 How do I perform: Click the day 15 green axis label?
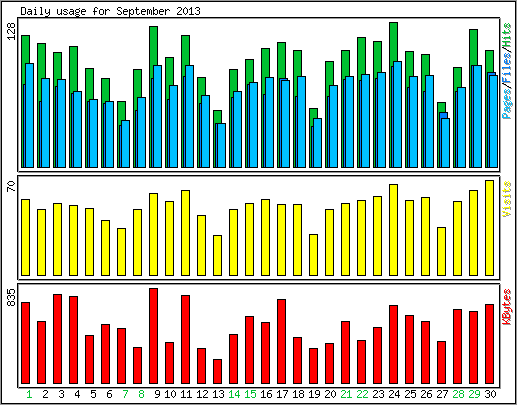250,395
